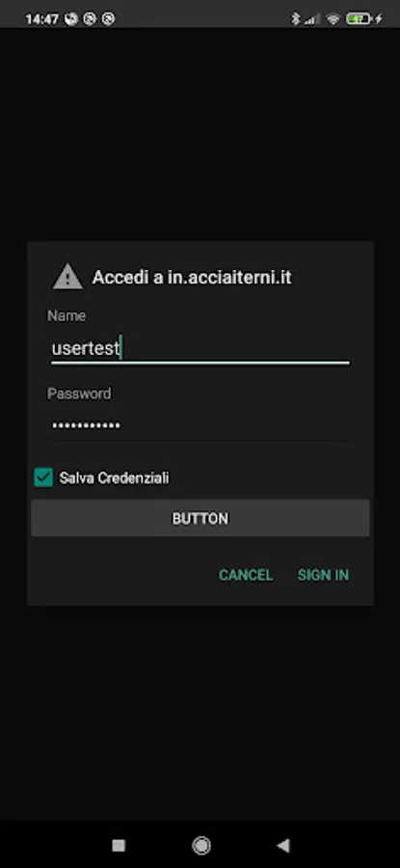400x868 pixels.
Task: Tap the clock showing 14:47
Action: coord(42,19)
